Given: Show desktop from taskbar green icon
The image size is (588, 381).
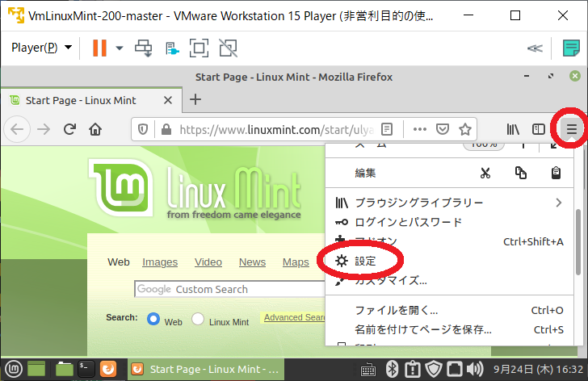Looking at the screenshot, I should click(36, 370).
